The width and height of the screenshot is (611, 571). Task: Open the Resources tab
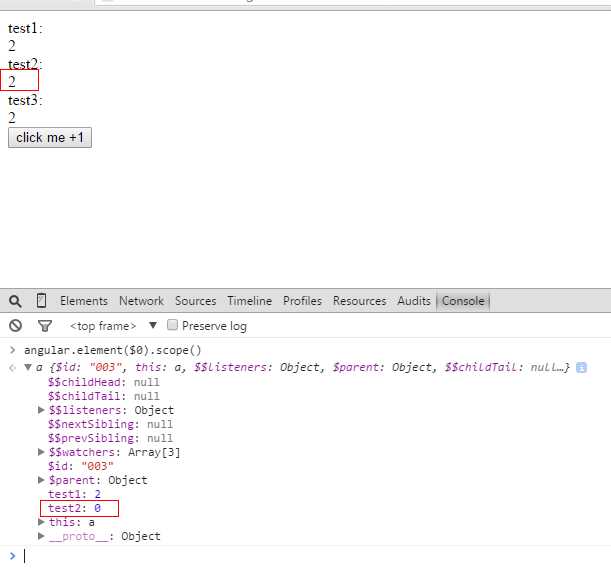click(360, 301)
